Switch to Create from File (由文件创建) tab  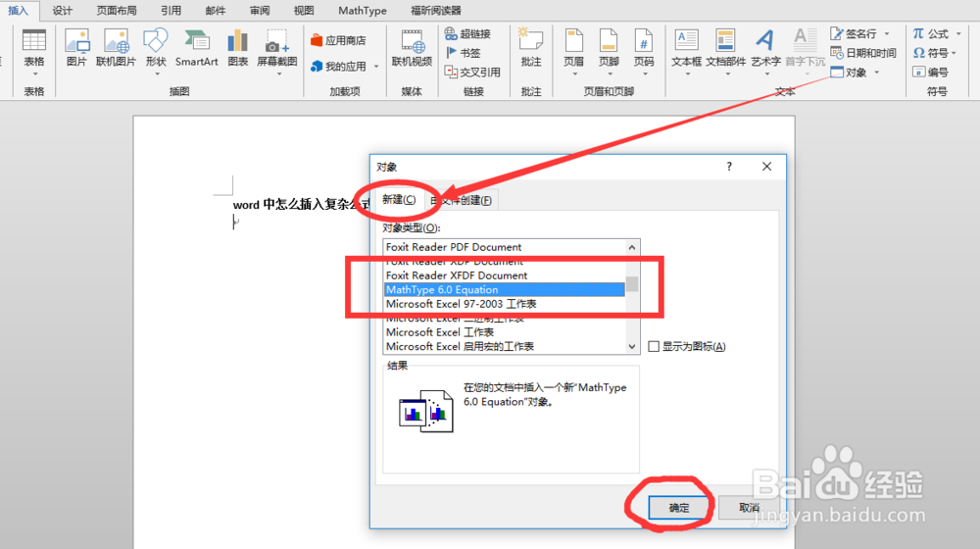pos(462,200)
